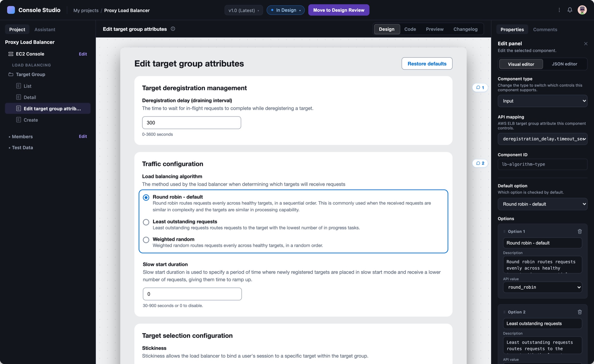594x364 pixels.
Task: Open comment bubble with 2 comments
Action: point(480,163)
